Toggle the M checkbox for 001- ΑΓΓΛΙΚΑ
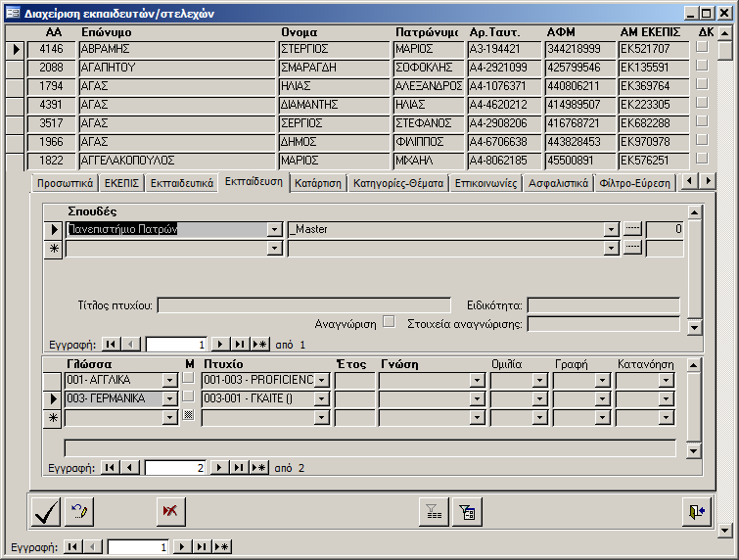 point(188,380)
